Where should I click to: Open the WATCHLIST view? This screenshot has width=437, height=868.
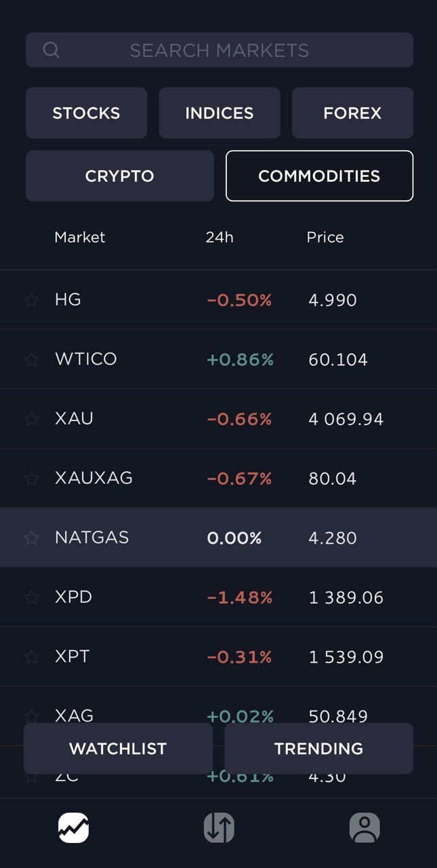[118, 749]
